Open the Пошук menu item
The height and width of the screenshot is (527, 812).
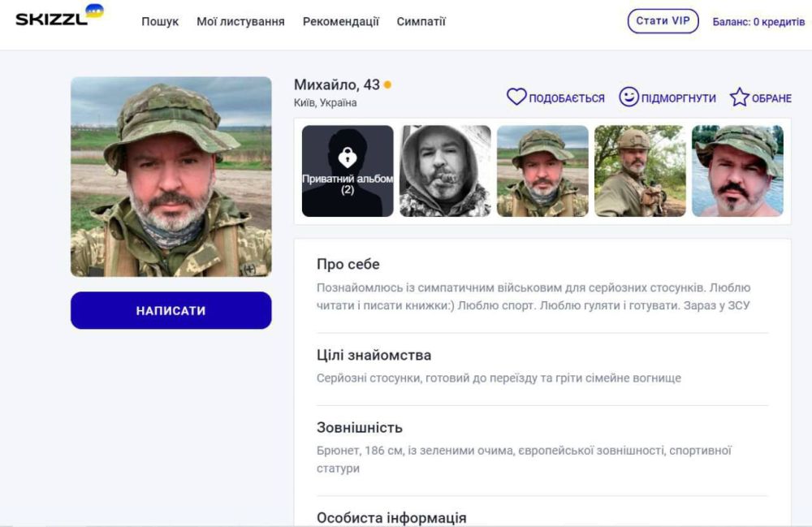[160, 22]
